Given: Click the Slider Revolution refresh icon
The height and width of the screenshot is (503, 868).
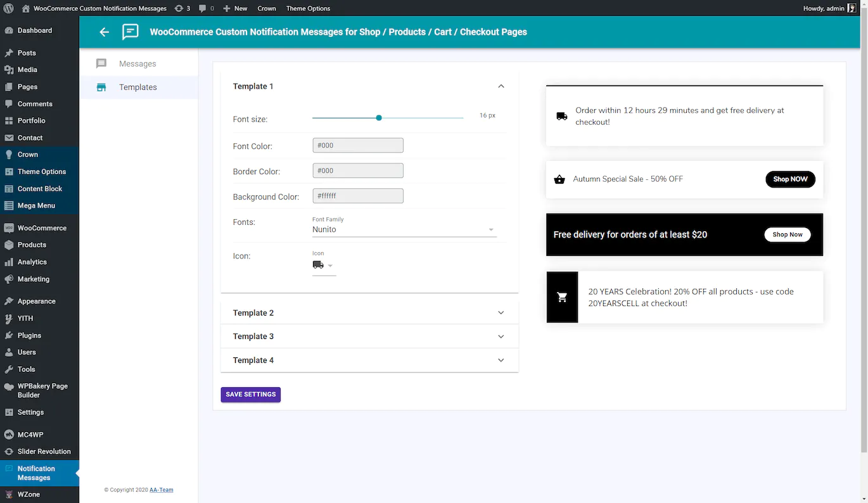Looking at the screenshot, I should point(9,452).
